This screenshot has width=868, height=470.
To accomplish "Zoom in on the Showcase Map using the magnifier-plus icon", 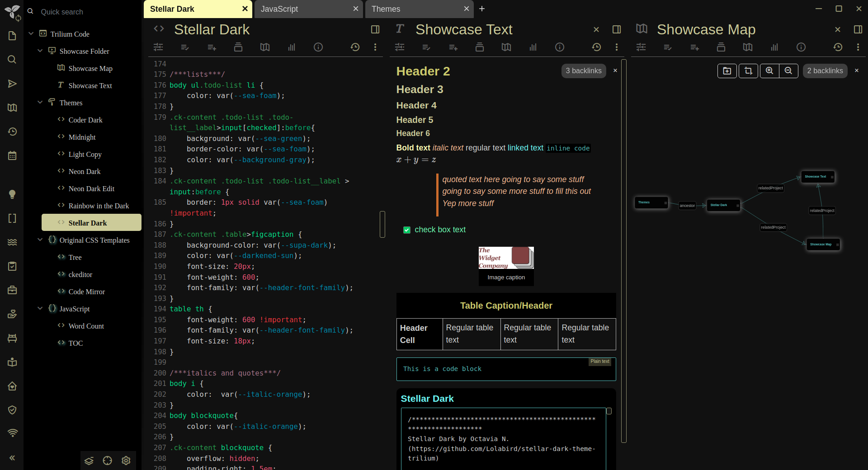I will tap(769, 71).
